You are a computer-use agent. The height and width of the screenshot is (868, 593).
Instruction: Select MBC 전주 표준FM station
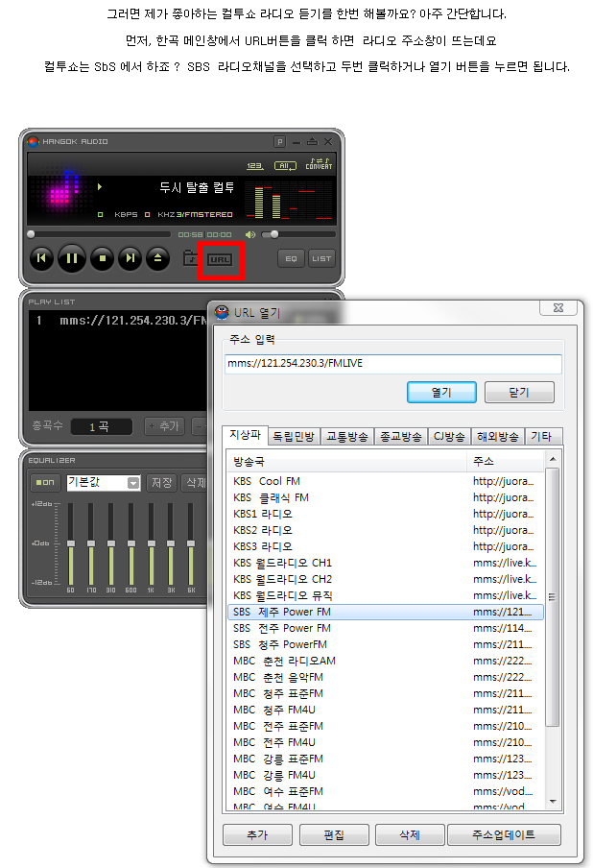click(x=386, y=726)
